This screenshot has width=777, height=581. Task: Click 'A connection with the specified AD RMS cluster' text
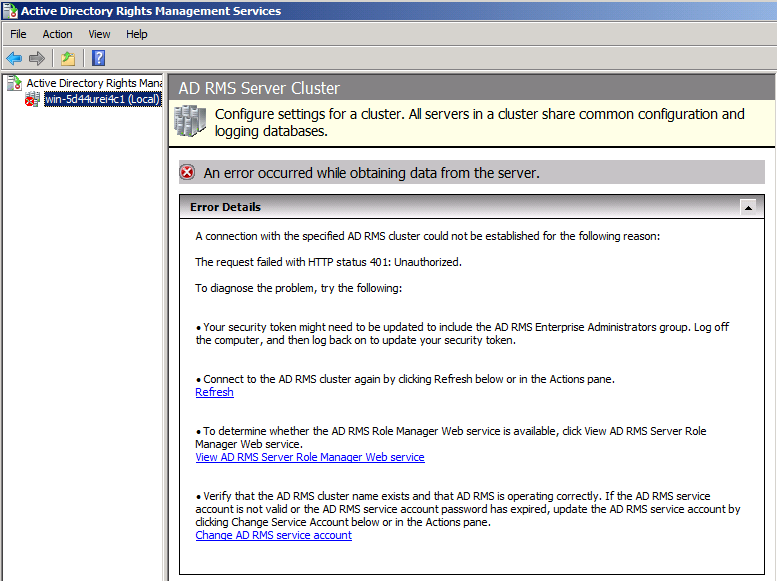point(428,236)
